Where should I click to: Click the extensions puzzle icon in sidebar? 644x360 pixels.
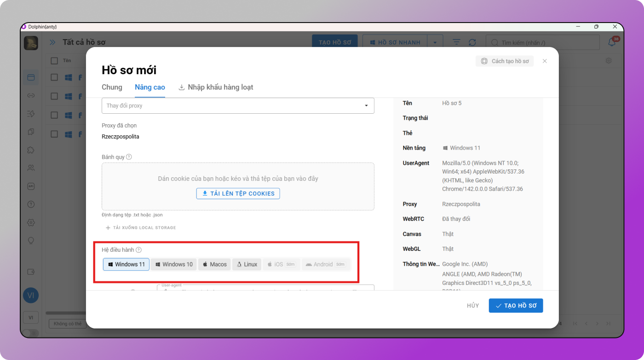click(x=31, y=150)
